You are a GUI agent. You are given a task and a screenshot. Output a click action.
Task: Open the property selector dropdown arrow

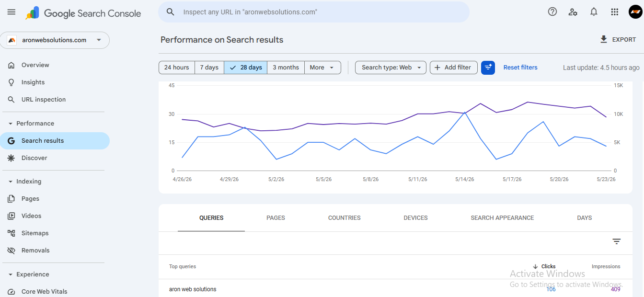[99, 40]
